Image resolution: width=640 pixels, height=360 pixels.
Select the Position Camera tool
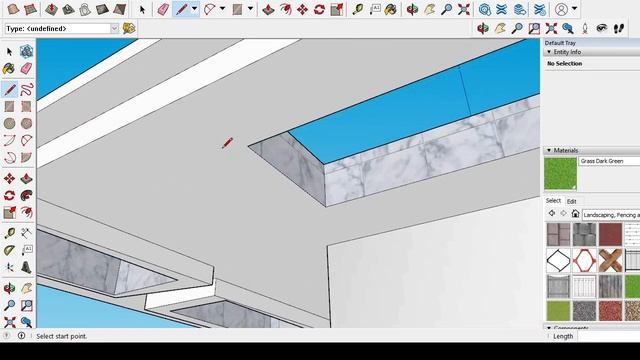tap(584, 28)
